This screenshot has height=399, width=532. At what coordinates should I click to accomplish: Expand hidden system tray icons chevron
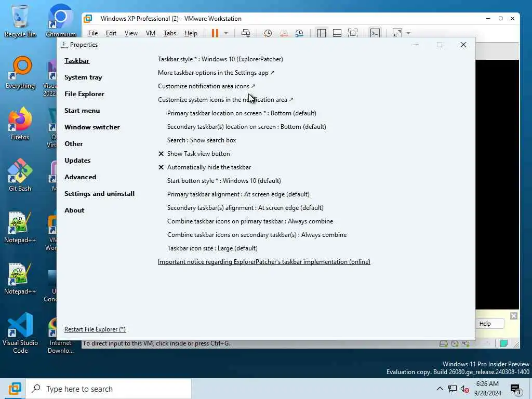tap(440, 389)
